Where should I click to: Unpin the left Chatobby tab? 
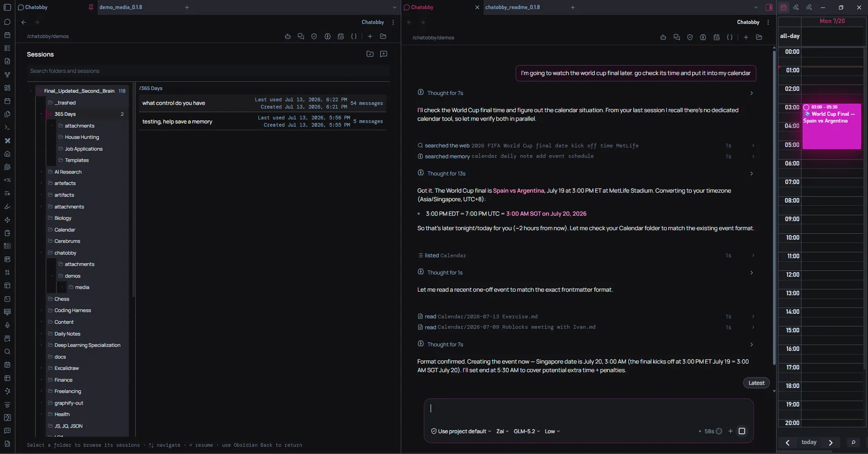pos(91,7)
